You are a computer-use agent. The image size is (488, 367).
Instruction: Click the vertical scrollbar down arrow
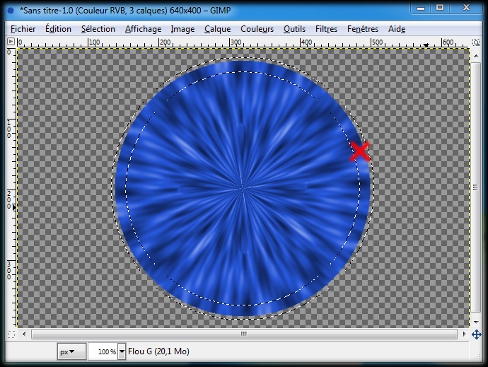click(476, 322)
